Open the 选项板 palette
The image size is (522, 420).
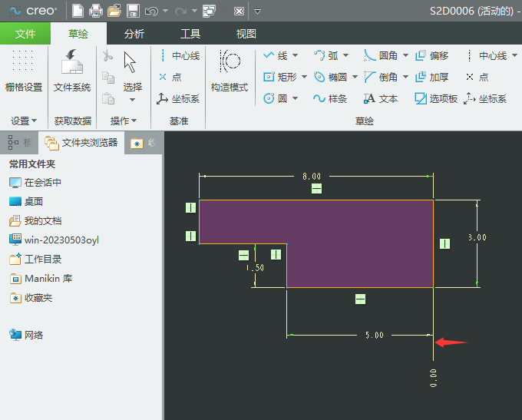pos(436,98)
